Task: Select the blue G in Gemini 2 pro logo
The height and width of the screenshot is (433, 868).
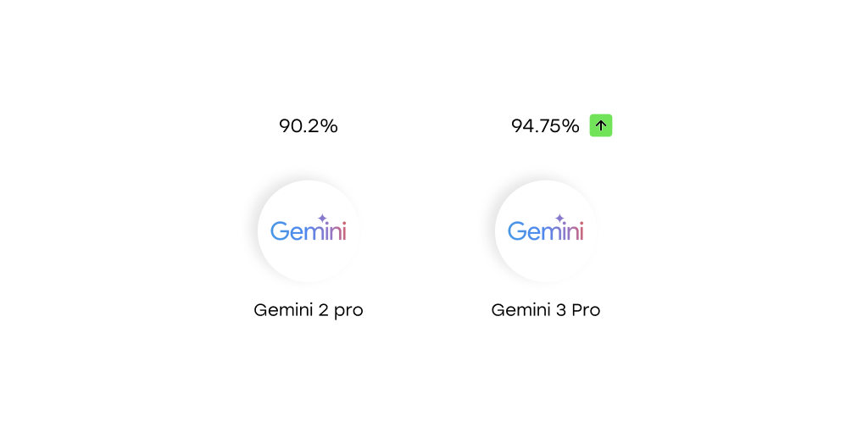Action: pos(281,231)
